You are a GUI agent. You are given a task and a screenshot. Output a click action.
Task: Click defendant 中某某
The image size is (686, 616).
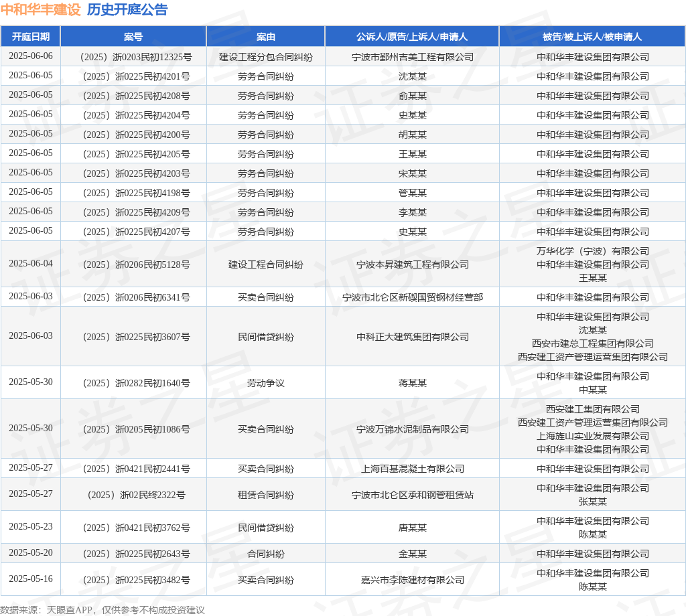click(592, 390)
